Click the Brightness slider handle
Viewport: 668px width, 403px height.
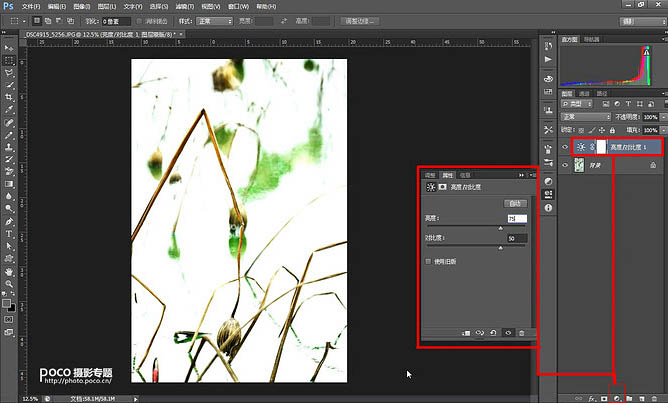(x=501, y=228)
